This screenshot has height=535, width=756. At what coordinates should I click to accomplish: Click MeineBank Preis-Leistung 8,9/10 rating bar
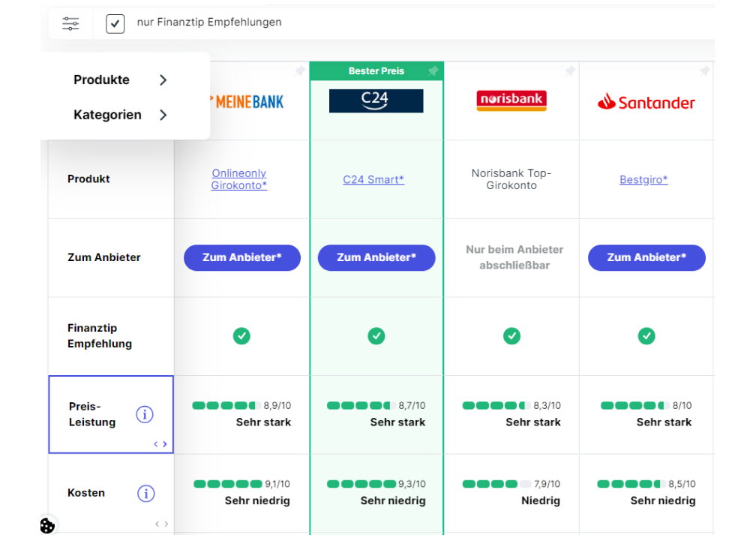[226, 406]
